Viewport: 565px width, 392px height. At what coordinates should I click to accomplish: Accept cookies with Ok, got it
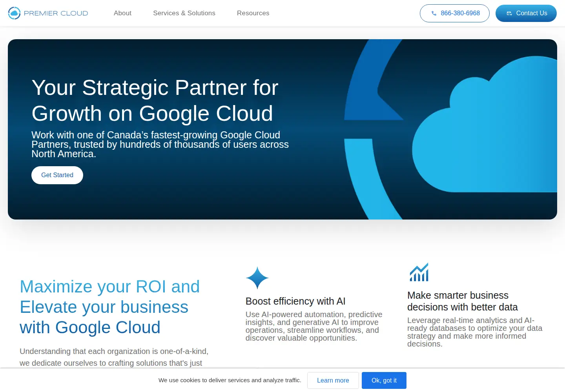384,380
